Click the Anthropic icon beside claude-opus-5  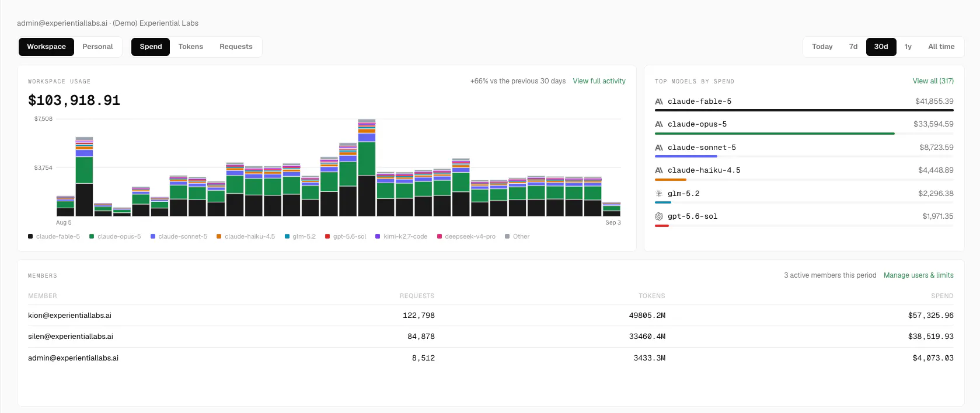click(659, 124)
